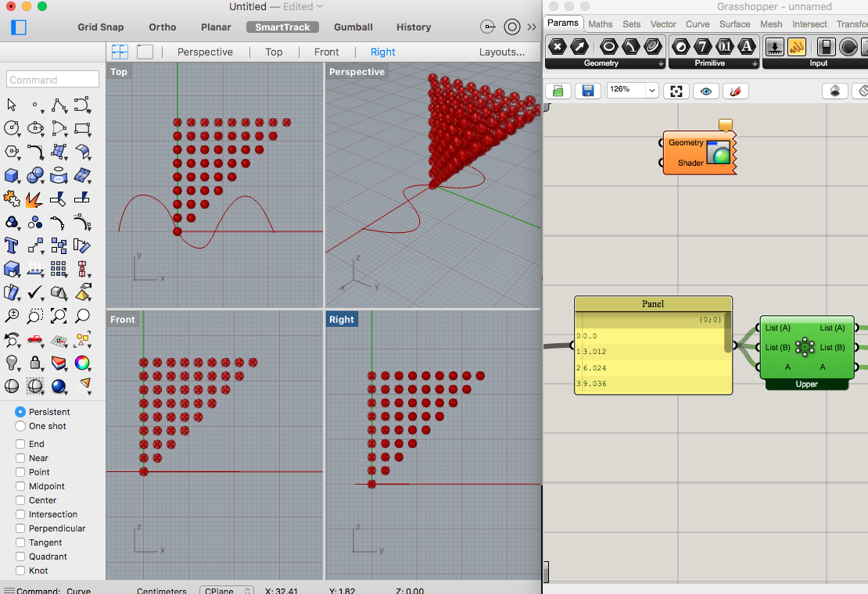Select the Polyline tool
Screen dimensions: 868x594
tap(59, 105)
